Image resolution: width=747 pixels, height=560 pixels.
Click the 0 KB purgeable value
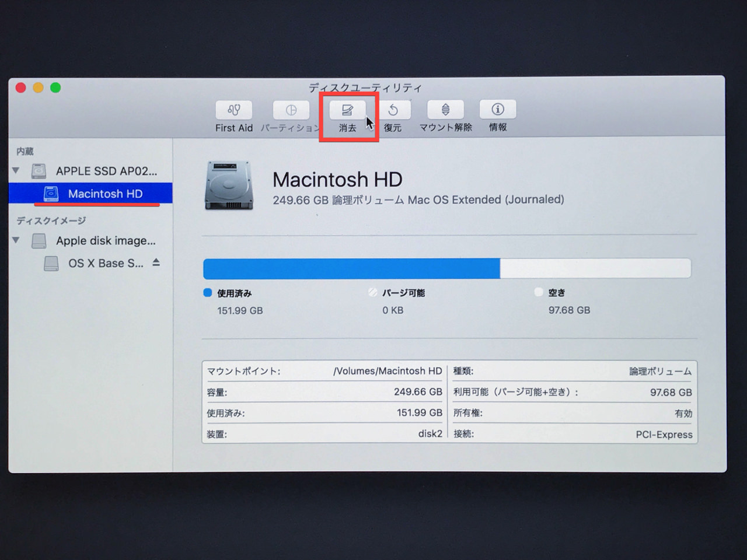(393, 311)
